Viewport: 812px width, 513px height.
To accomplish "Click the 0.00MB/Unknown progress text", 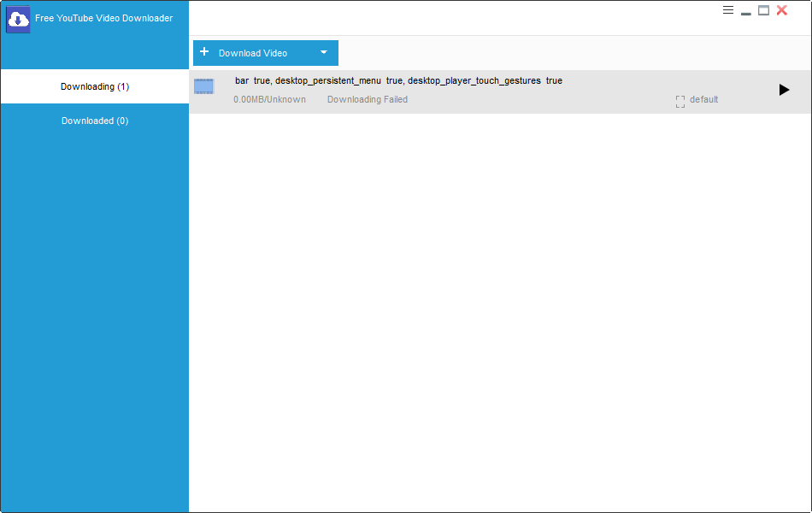I will tap(269, 99).
